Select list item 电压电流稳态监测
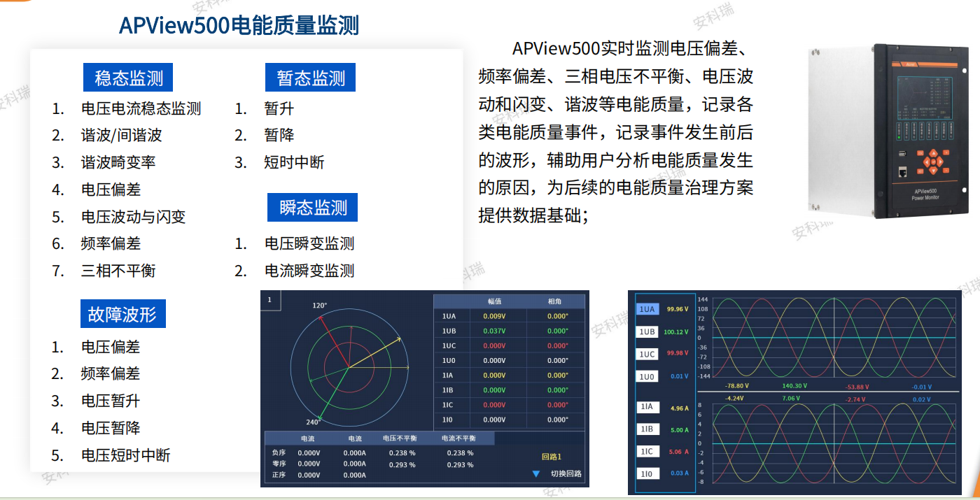This screenshot has width=980, height=500. pos(141,108)
